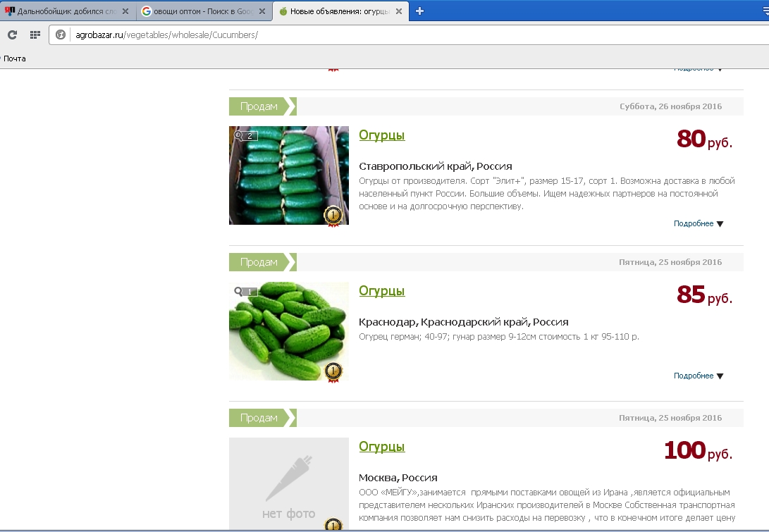Viewport: 769px width, 532px height.
Task: Click 'Краснодар, Краснодарский край, Россия' location text
Action: coord(464,322)
